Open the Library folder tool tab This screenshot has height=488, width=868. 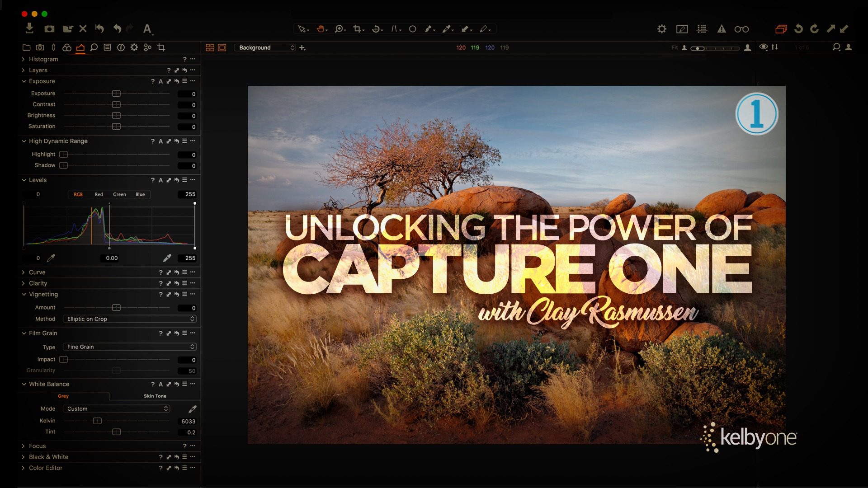[26, 47]
